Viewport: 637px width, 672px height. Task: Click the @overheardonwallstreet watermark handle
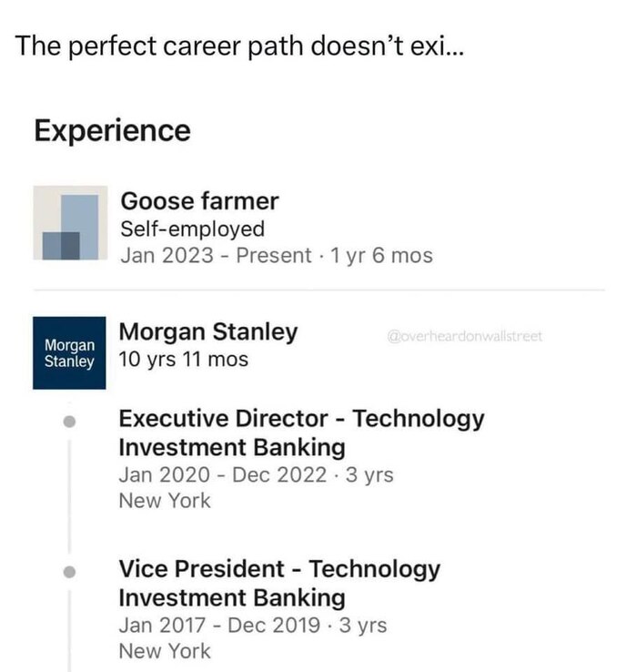click(464, 336)
